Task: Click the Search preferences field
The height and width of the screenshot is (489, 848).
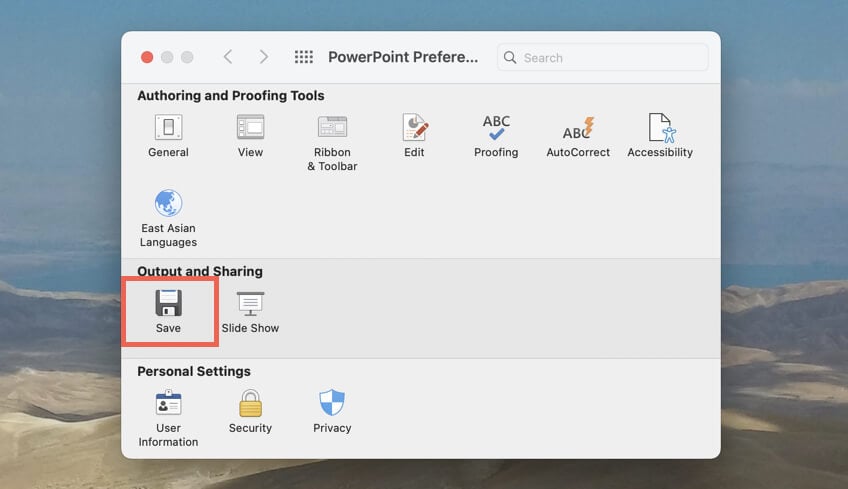Action: [x=602, y=57]
